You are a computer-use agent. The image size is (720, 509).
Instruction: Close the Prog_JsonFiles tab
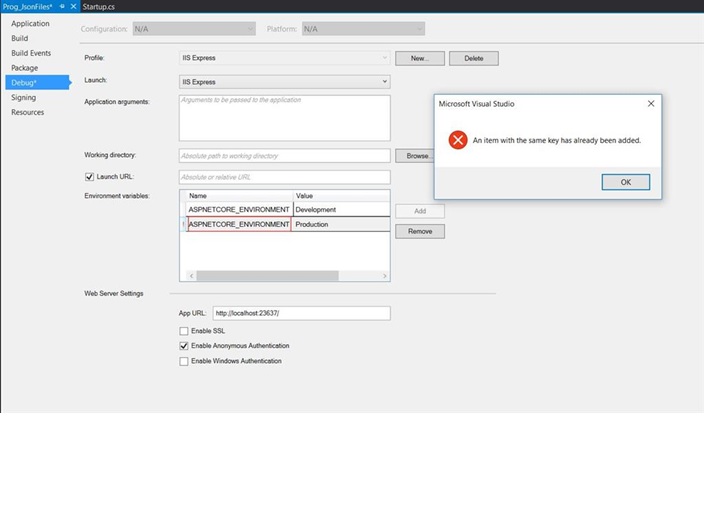pyautogui.click(x=73, y=6)
